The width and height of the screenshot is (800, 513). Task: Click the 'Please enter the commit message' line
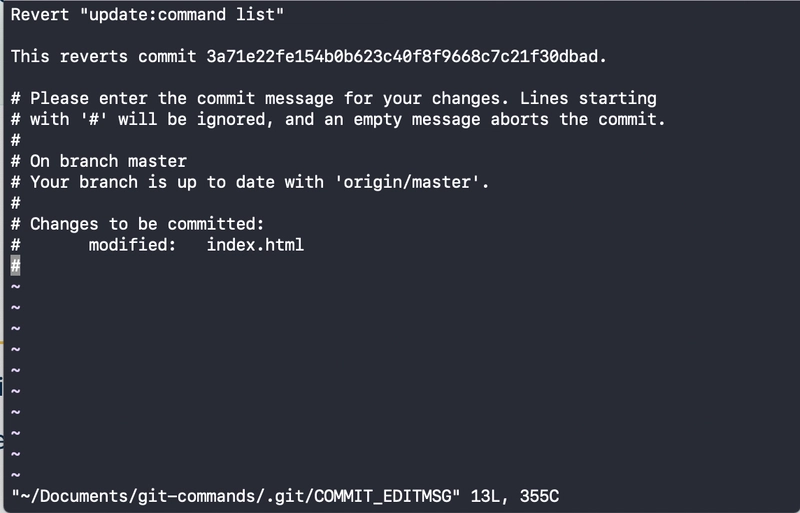tap(334, 98)
